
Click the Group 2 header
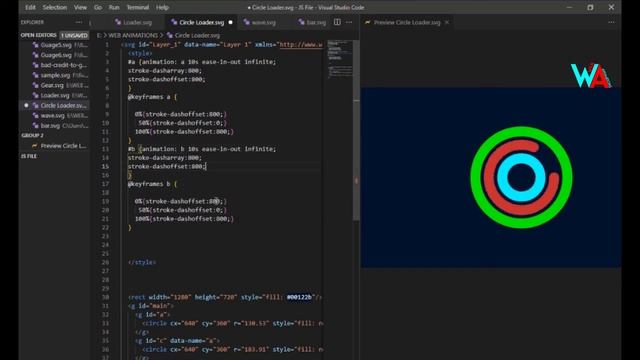(x=32, y=136)
